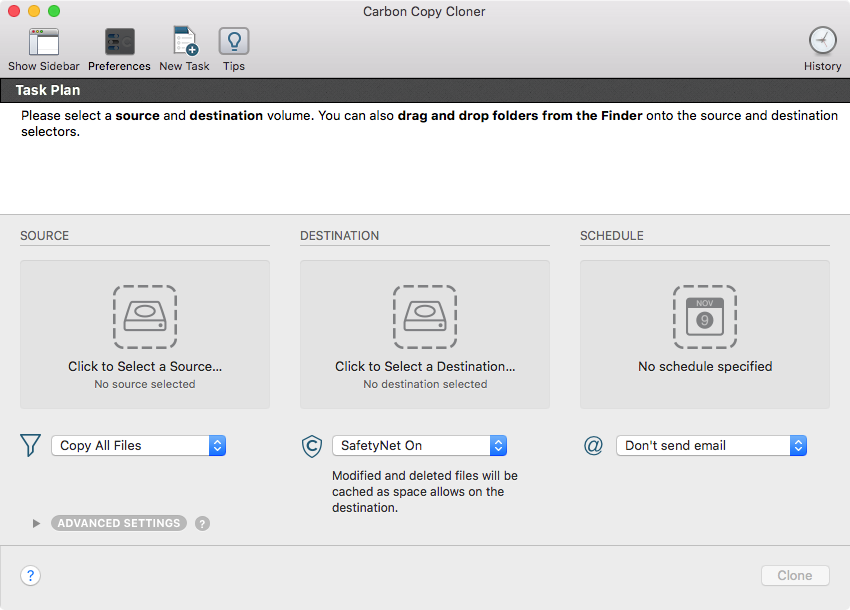Click the schedule calendar icon
This screenshot has width=850, height=610.
coord(705,317)
